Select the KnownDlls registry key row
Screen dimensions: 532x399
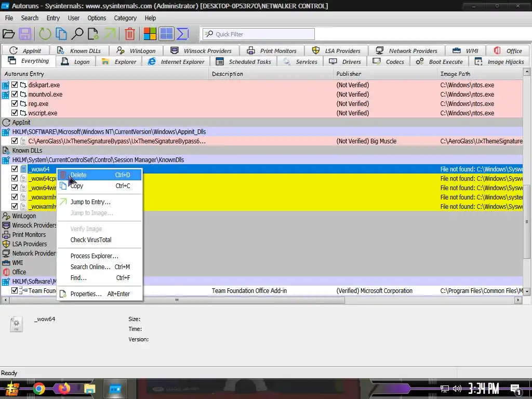262,159
